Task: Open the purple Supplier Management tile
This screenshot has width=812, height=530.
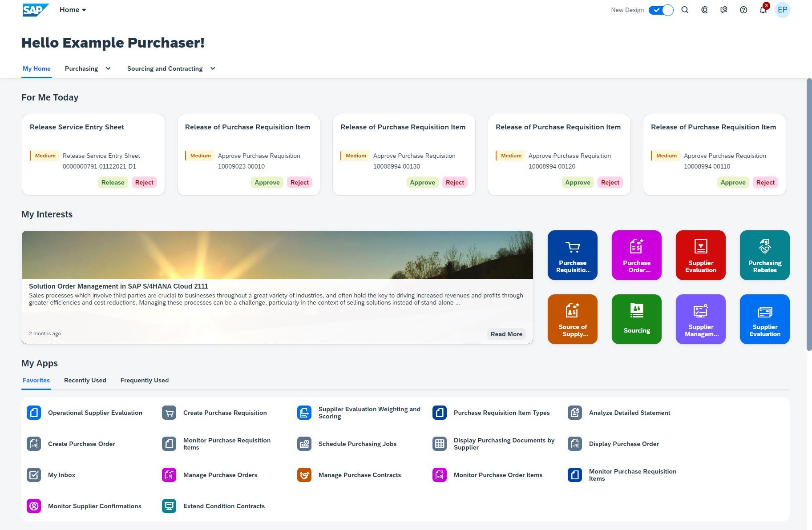Action: [x=701, y=319]
